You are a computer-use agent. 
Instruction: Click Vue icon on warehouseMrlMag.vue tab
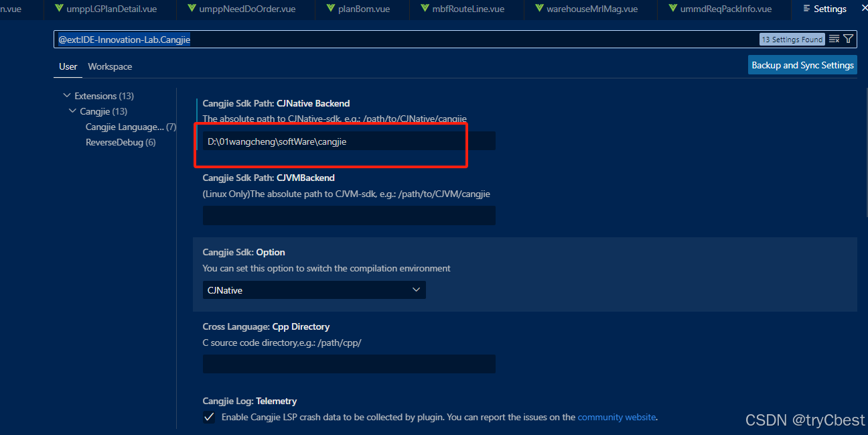click(x=539, y=9)
